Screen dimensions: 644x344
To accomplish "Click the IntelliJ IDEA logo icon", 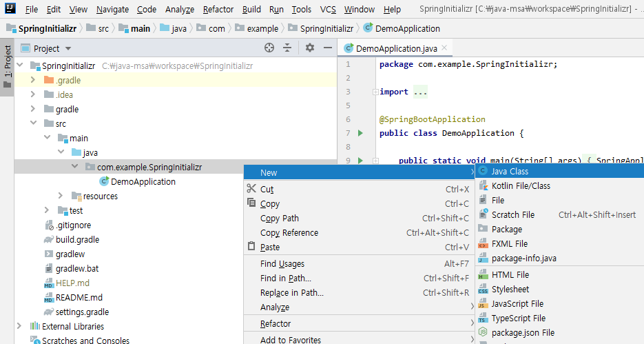I will point(10,8).
